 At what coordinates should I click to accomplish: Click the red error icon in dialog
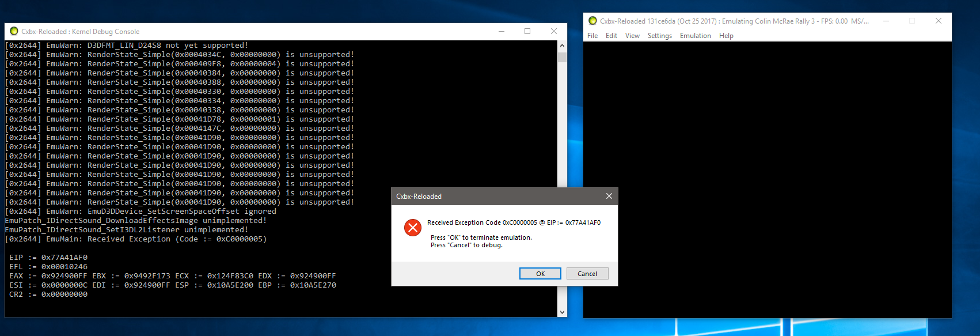[413, 228]
